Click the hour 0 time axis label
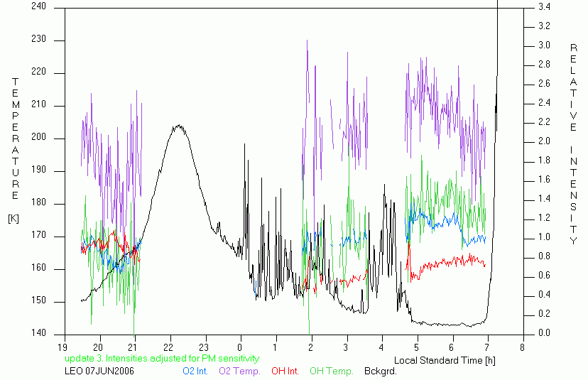 point(239,347)
